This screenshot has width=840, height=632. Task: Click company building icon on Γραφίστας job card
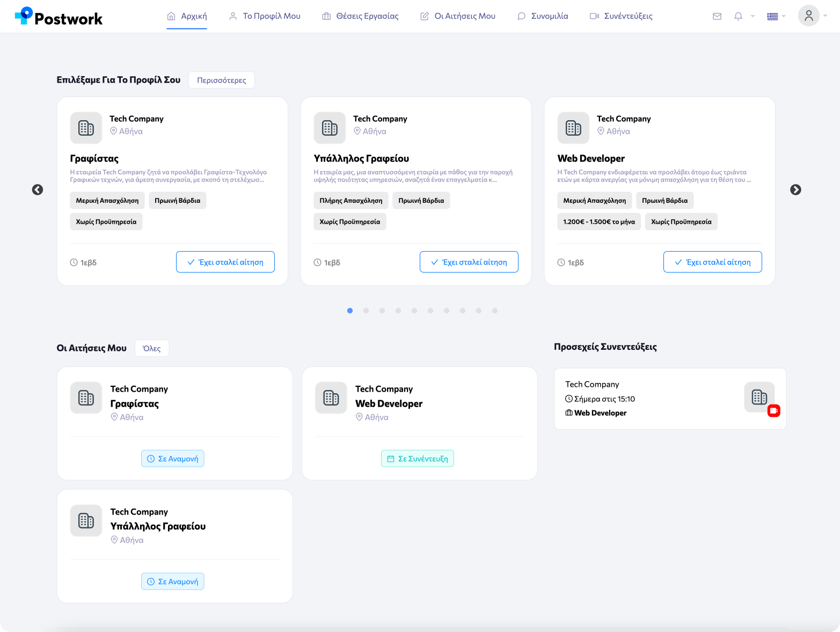[86, 128]
